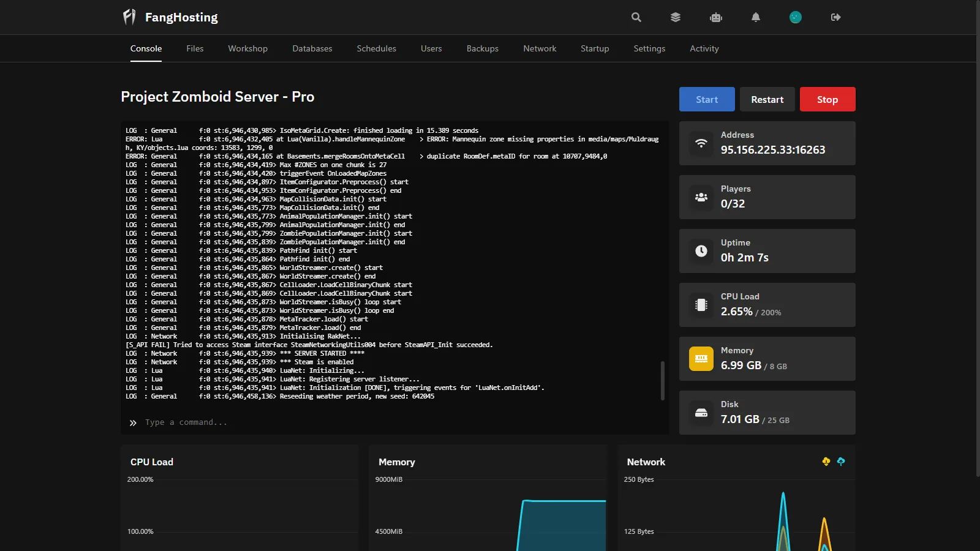The height and width of the screenshot is (551, 980).
Task: Click the Restart server button
Action: [x=767, y=99]
